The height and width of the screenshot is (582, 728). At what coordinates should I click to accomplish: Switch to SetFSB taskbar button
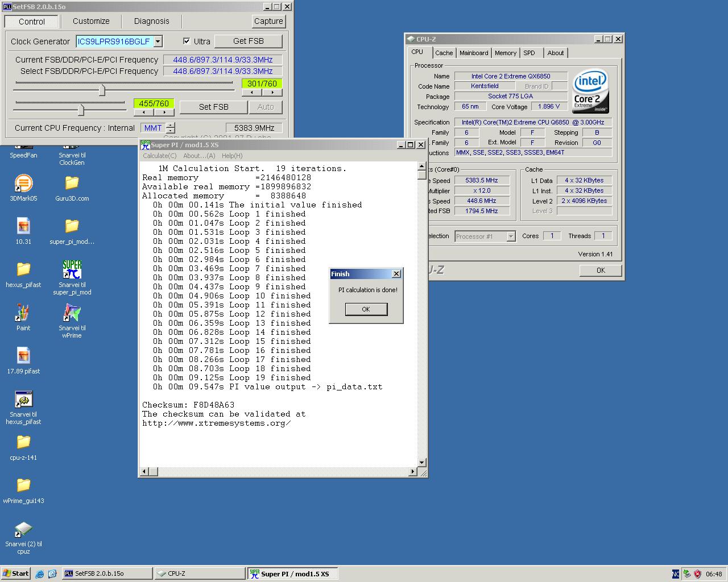pos(106,573)
